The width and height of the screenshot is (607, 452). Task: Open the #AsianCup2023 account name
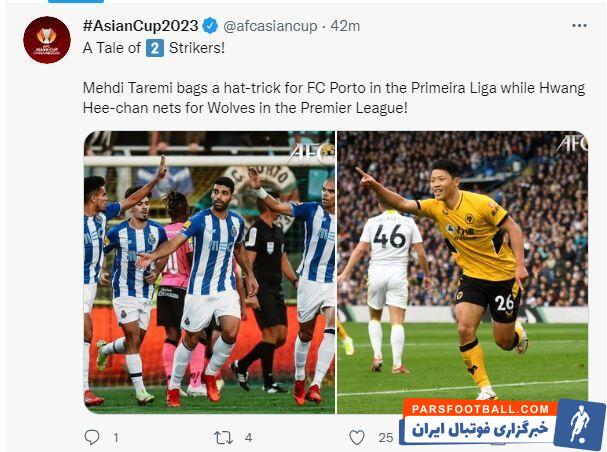tap(141, 26)
